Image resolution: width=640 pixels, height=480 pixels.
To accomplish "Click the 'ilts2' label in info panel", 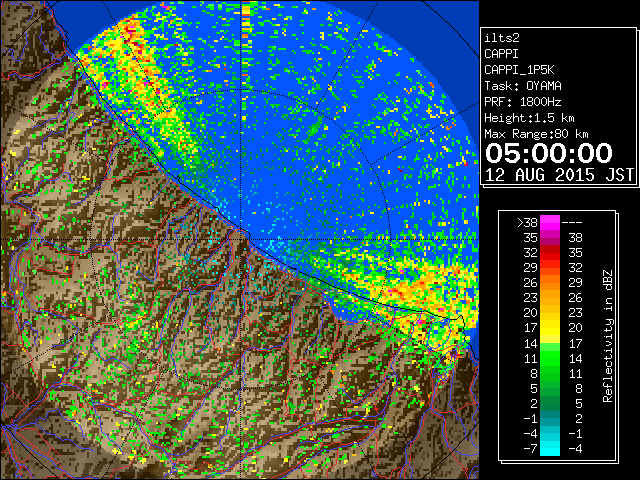I will [502, 38].
